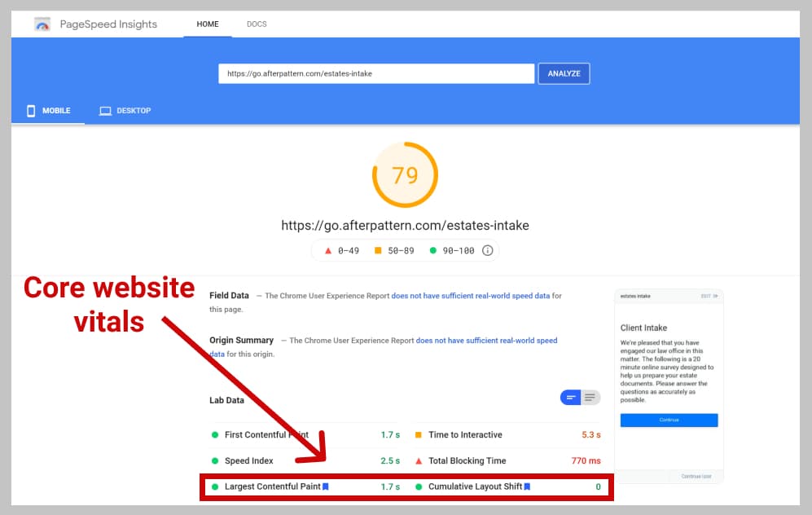812x515 pixels.
Task: Click the green status dot beside Speed Index
Action: click(215, 460)
